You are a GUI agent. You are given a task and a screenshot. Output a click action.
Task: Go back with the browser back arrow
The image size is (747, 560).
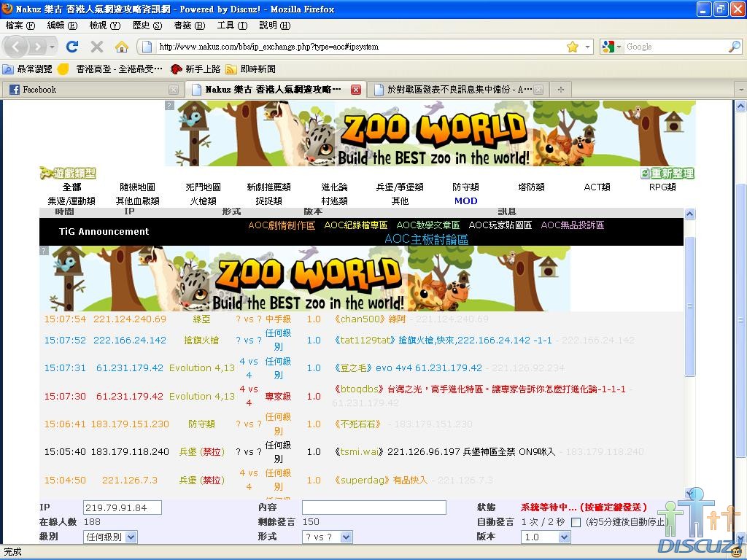(16, 47)
